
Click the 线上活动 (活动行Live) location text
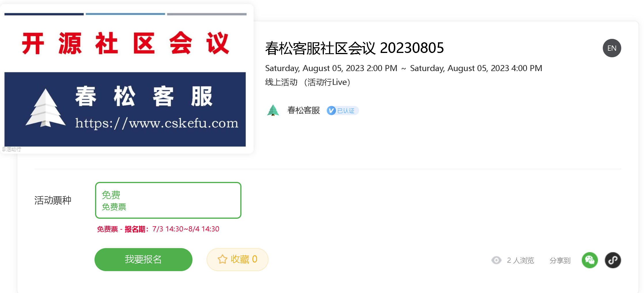click(x=308, y=82)
